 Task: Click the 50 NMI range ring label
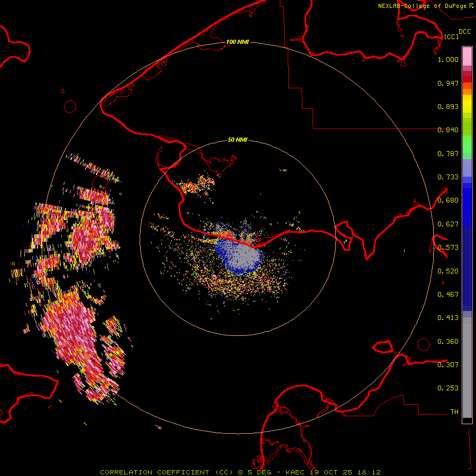tap(237, 140)
